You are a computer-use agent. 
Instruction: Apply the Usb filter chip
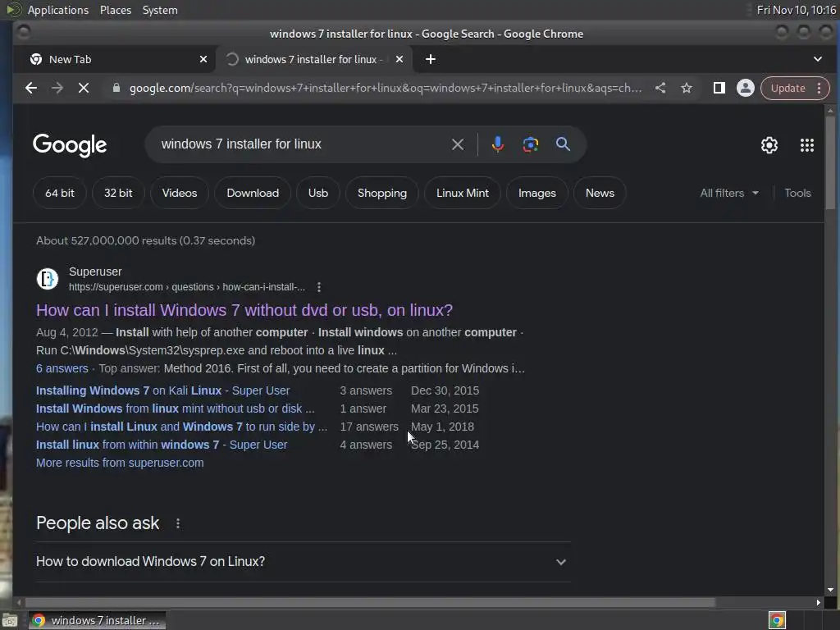(x=317, y=193)
